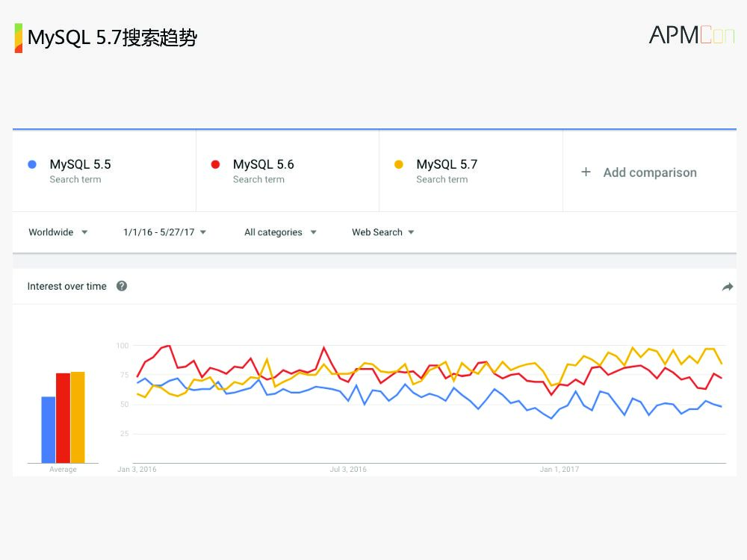The image size is (747, 560).
Task: Click the APMCon logo
Action: coord(691,35)
